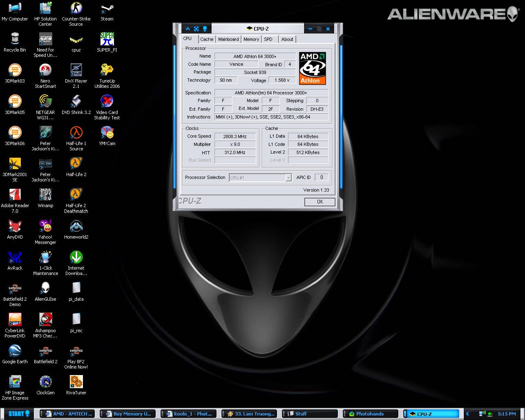
Task: Open DivX Player 2.1 icon
Action: coord(76,76)
